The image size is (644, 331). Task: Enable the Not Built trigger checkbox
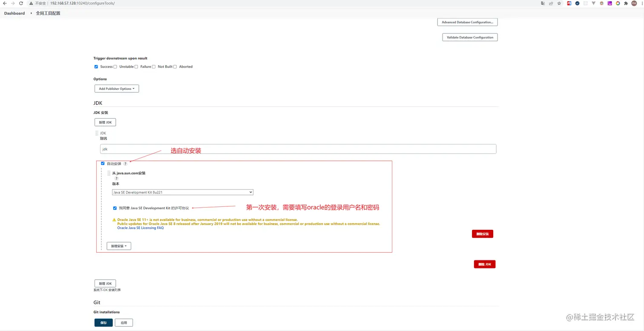coord(154,66)
